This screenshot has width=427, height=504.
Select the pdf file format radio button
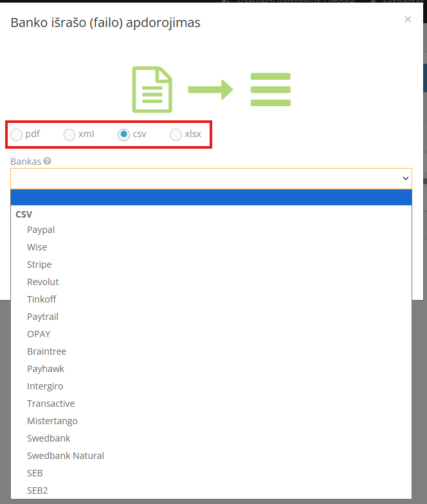click(16, 135)
